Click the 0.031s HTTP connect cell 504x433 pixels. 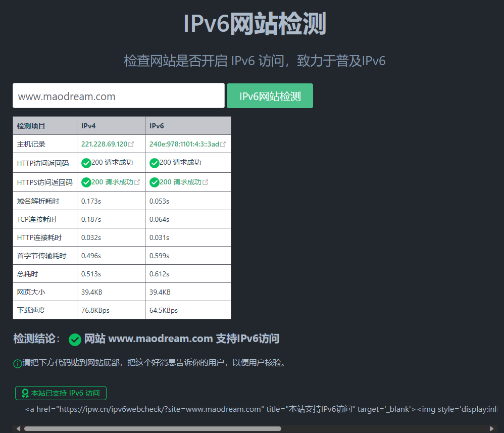[x=188, y=237]
